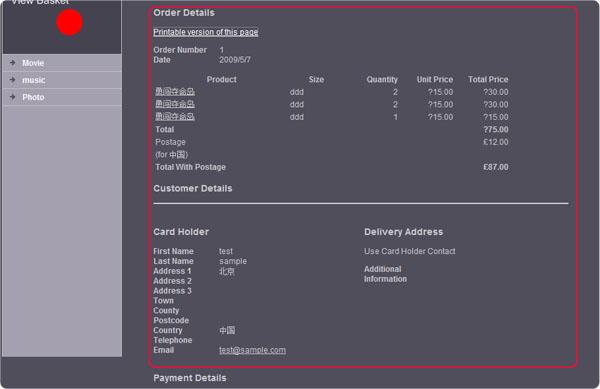The image size is (600, 389).
Task: Click the Payment Details heading
Action: (x=190, y=378)
